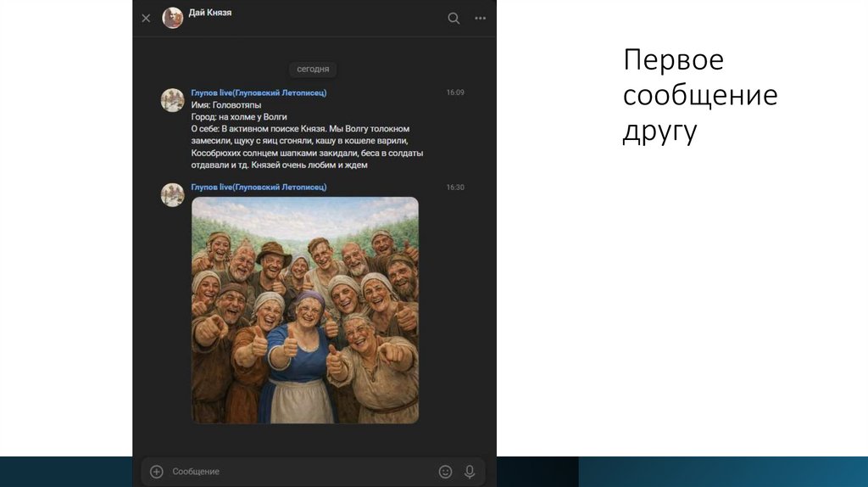Image resolution: width=868 pixels, height=487 pixels.
Task: Click the 16:09 timestamp
Action: [x=455, y=92]
